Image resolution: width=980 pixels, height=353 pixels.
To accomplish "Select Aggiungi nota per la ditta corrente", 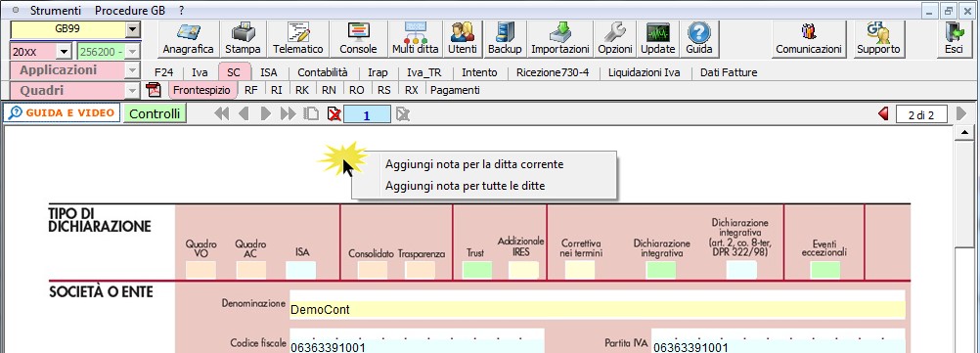I will coord(474,164).
